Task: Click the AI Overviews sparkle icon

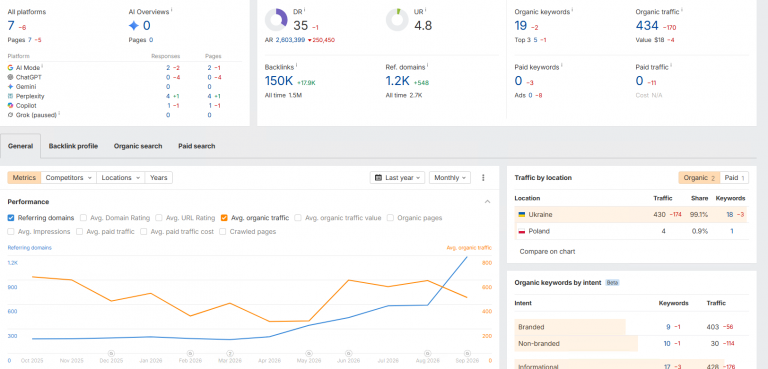Action: click(x=134, y=26)
